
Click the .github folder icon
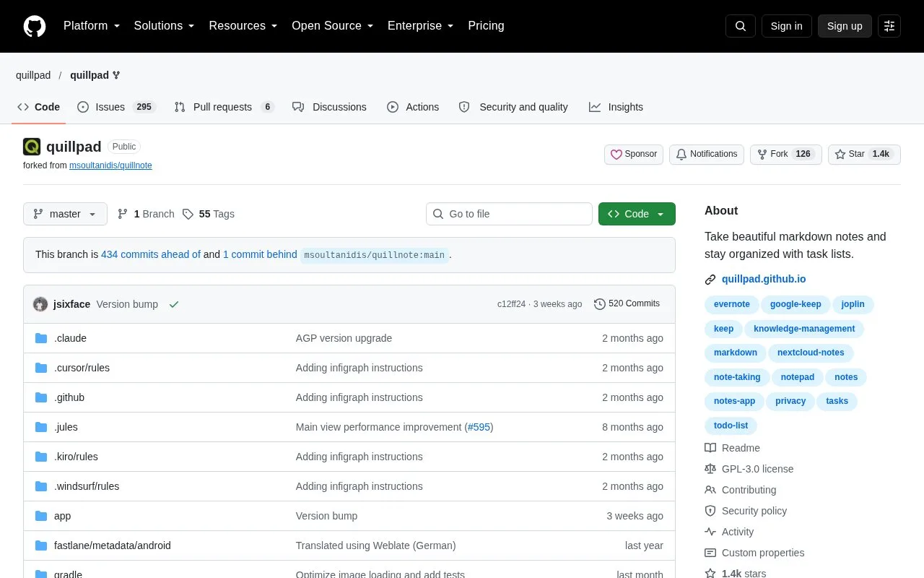pos(41,397)
